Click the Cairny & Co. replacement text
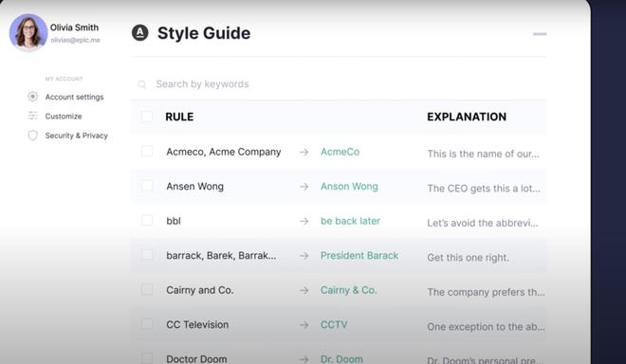 pyautogui.click(x=348, y=290)
